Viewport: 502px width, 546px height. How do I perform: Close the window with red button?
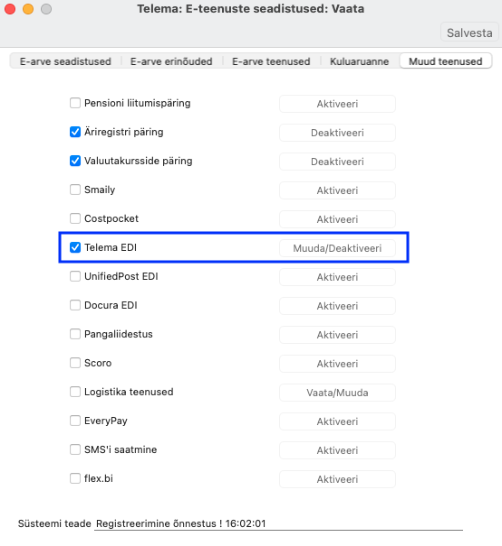point(10,9)
